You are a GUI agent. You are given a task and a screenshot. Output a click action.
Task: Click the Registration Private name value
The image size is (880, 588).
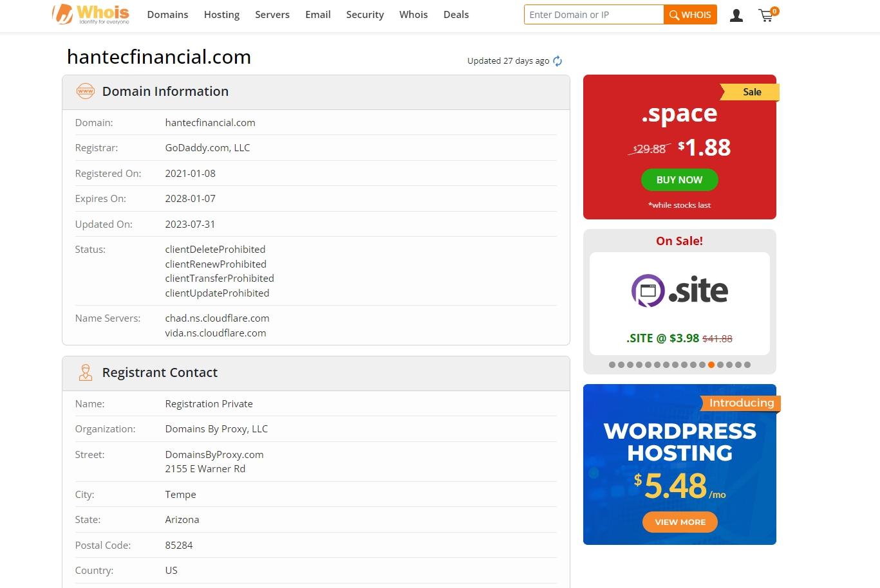click(209, 404)
